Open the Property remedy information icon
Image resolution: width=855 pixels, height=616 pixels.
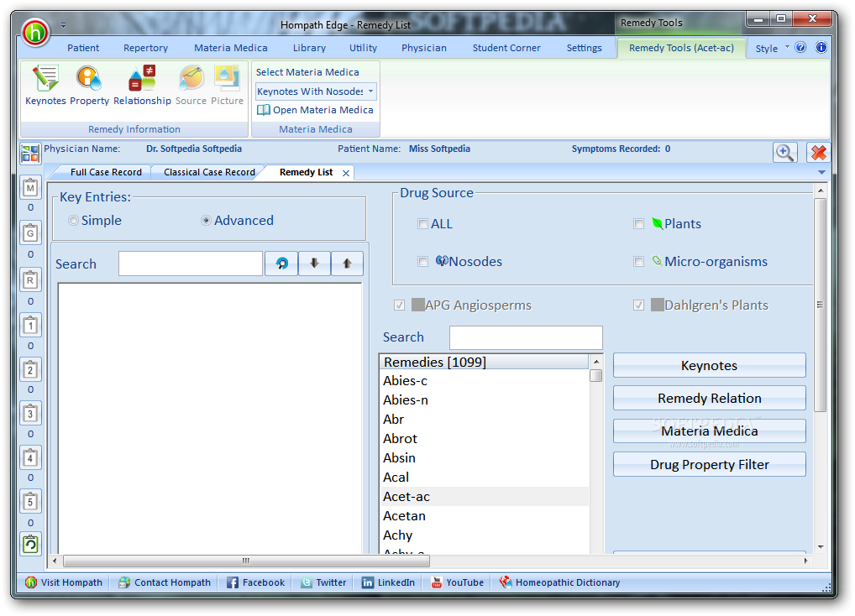89,85
